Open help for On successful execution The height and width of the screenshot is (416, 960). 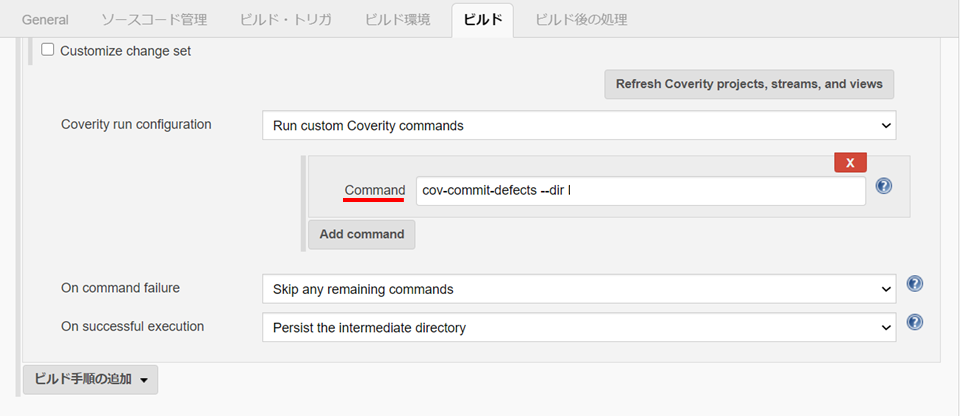coord(914,323)
